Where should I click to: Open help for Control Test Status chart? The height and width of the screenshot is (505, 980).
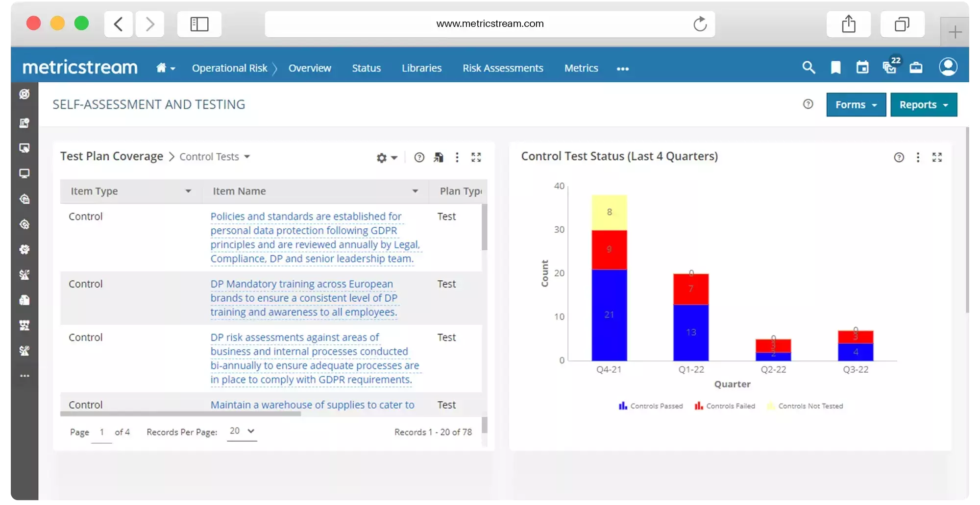pos(899,157)
